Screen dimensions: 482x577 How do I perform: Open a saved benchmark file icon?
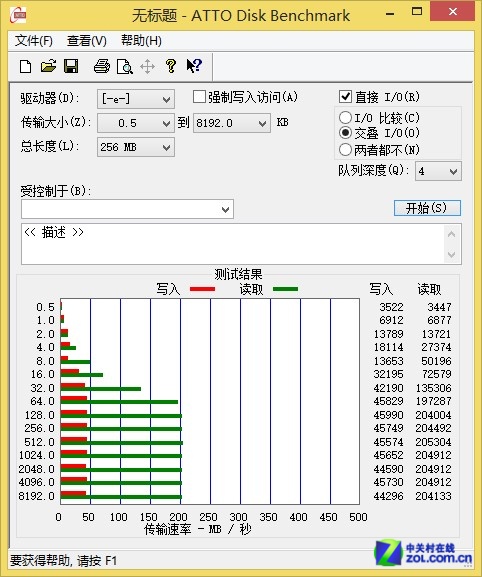click(x=48, y=66)
